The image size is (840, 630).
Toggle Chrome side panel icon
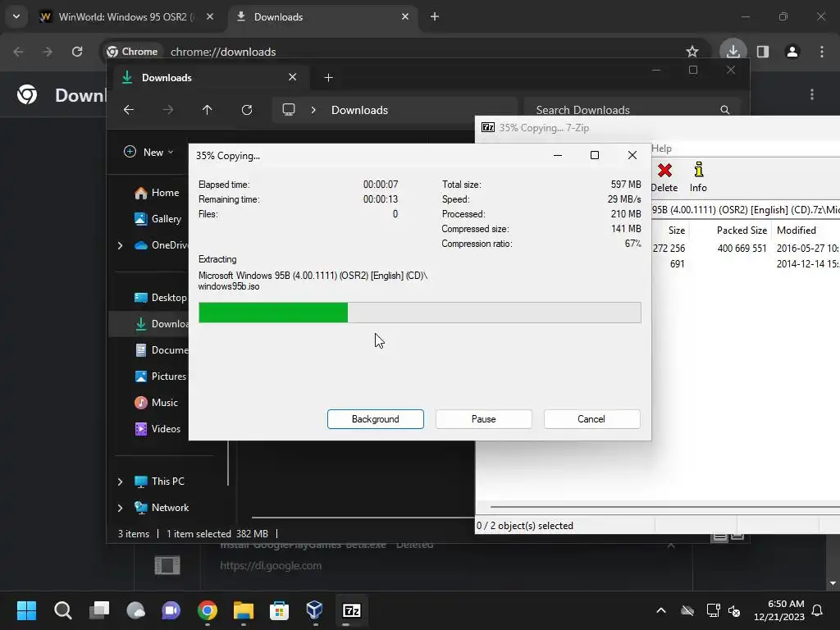coord(763,52)
